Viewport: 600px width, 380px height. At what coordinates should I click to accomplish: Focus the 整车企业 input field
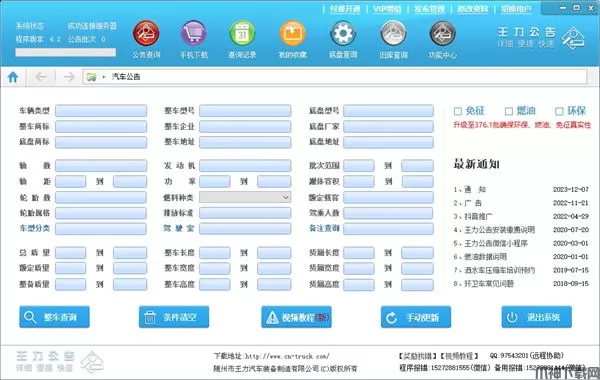[x=245, y=127]
